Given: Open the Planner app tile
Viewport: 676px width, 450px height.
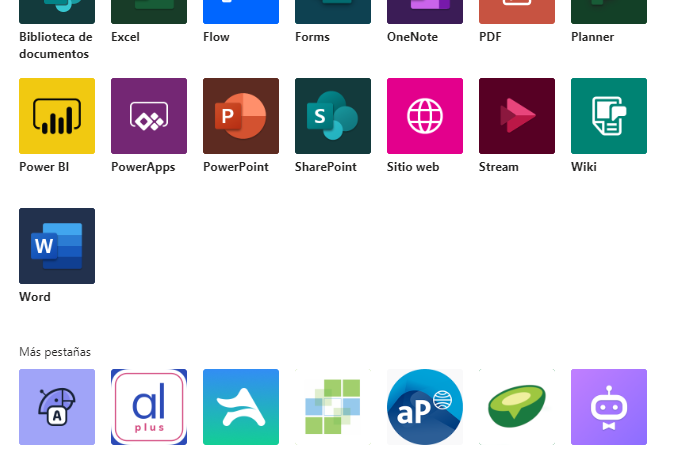Looking at the screenshot, I should click(609, 12).
